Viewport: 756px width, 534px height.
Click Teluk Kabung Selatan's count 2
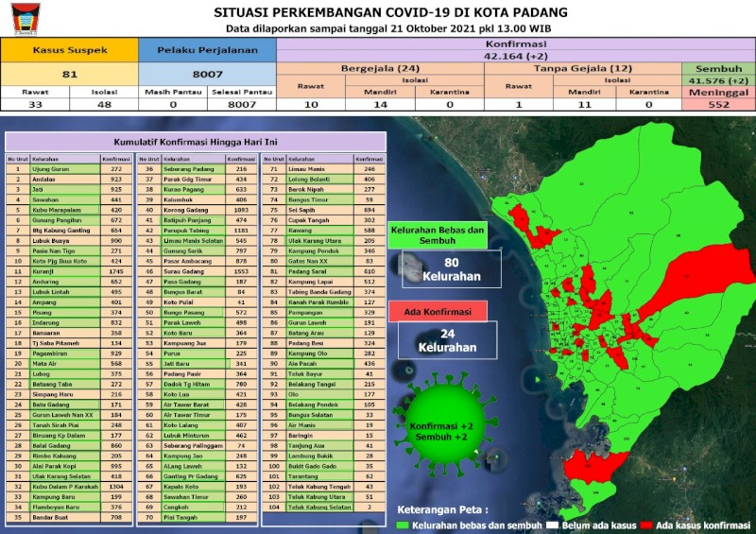coord(369,508)
